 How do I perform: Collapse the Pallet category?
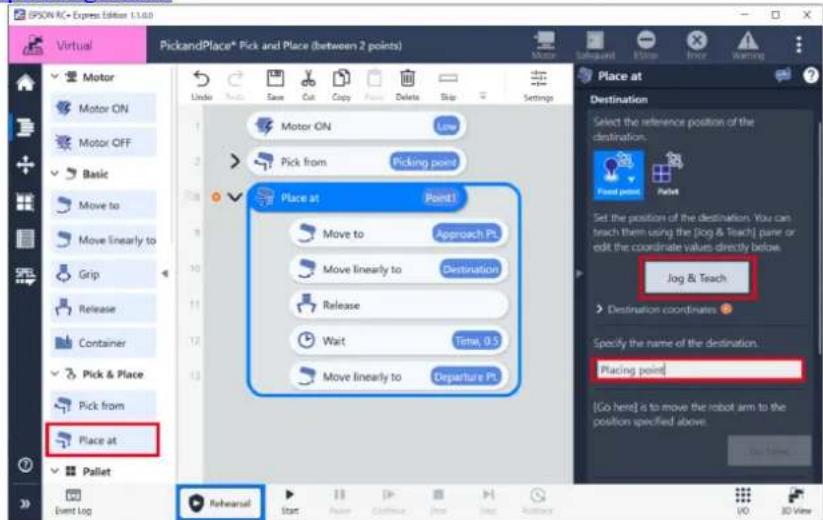click(x=55, y=471)
